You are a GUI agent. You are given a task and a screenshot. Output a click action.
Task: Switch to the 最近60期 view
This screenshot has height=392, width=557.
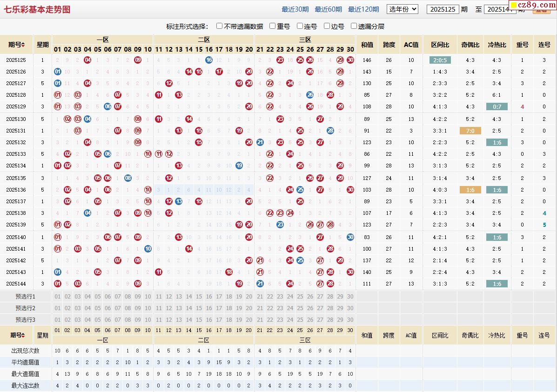coord(328,9)
